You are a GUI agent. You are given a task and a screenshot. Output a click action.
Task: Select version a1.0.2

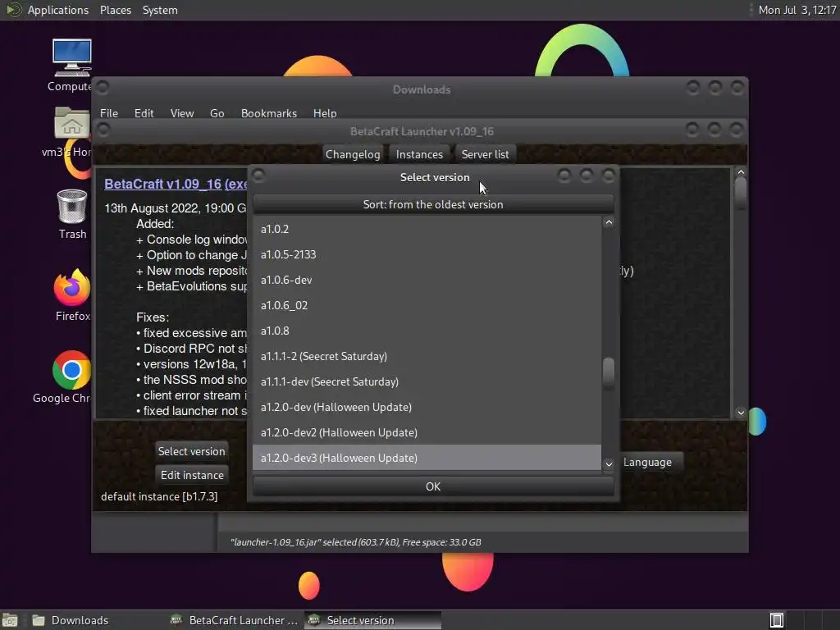point(427,229)
